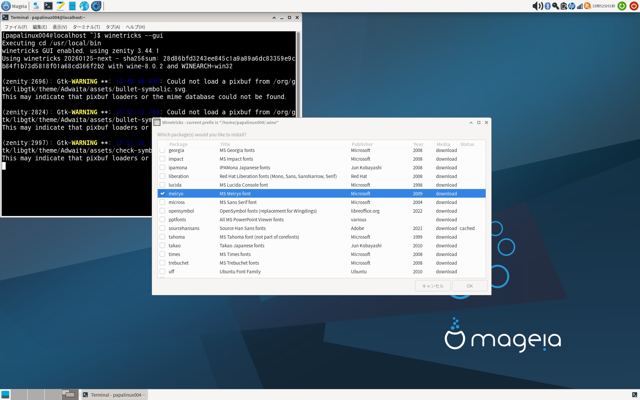Open the Mageia application menu
Screen dimensions: 640x400
coord(14,6)
